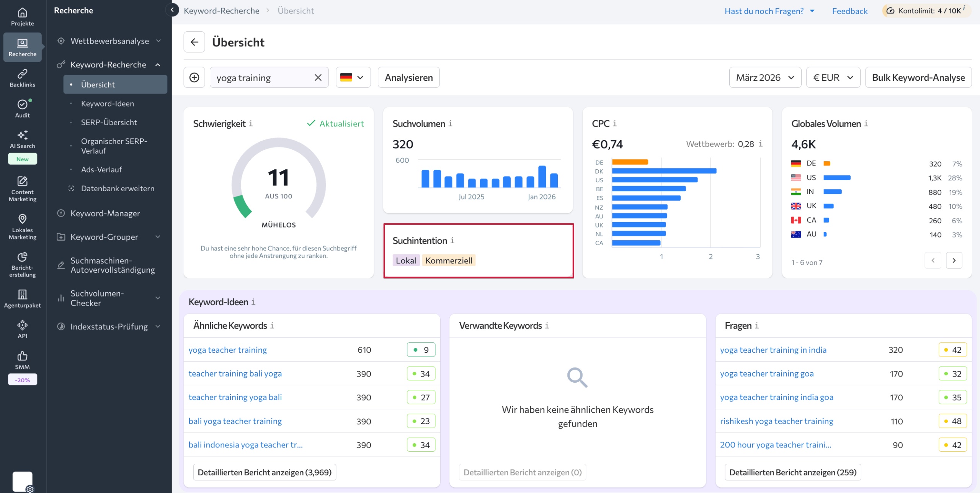980x493 pixels.
Task: Open the SERP-Übersicht menu entry
Action: pyautogui.click(x=109, y=122)
